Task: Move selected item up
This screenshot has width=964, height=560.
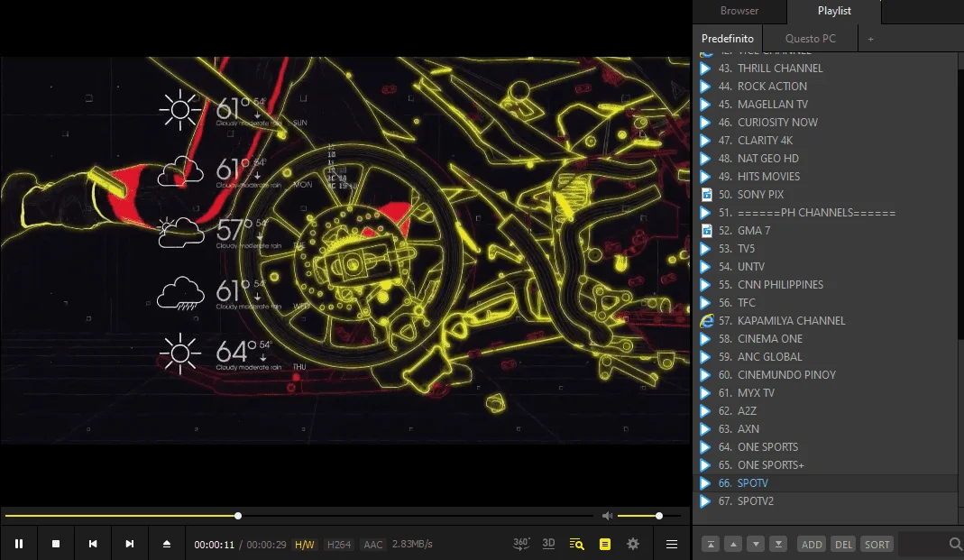Action: [733, 544]
